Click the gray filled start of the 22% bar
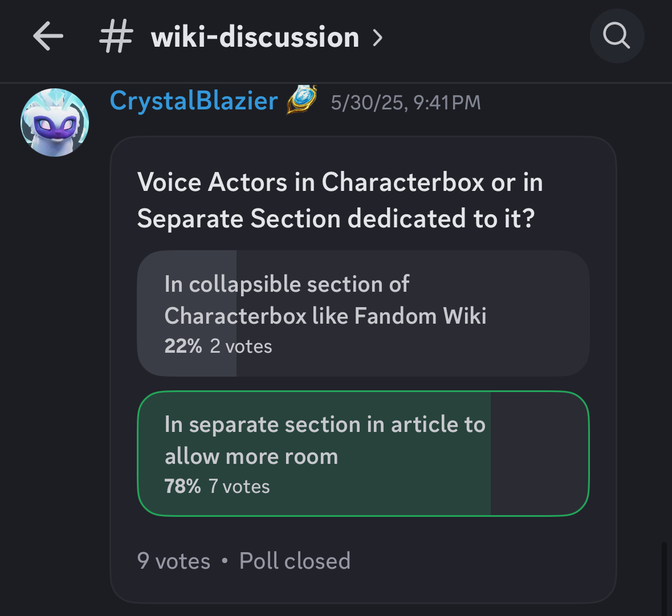This screenshot has width=672, height=616. 187,313
